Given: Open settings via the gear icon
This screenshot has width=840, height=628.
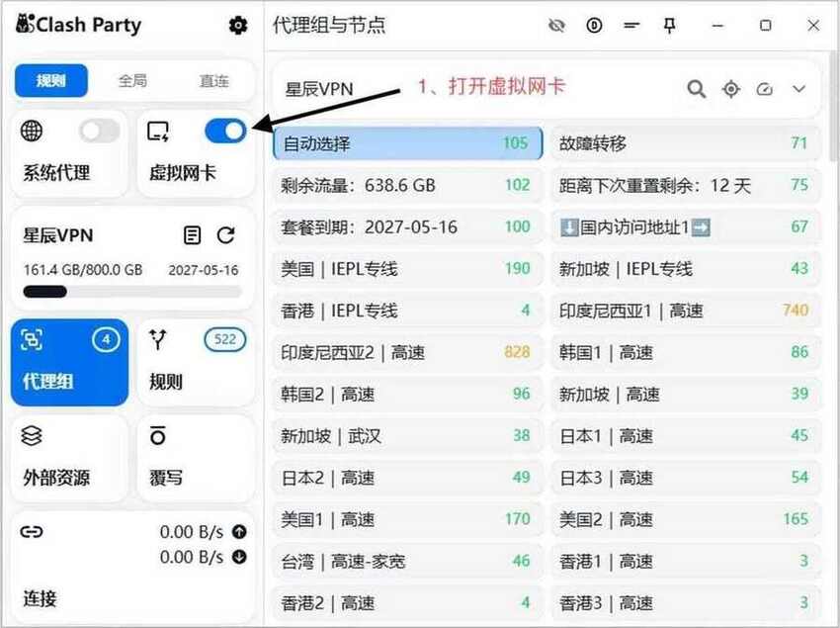Looking at the screenshot, I should pos(238,25).
